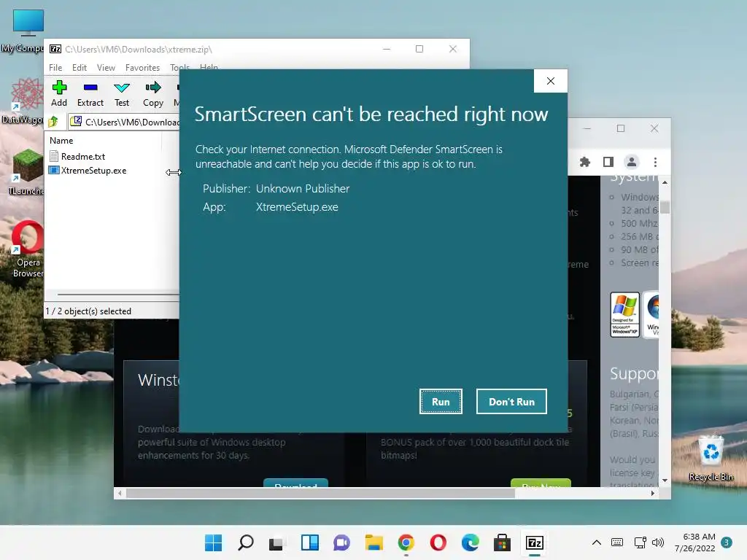Open TLauncher desktop shortcut
Screen dimensions: 747x560
(27, 171)
